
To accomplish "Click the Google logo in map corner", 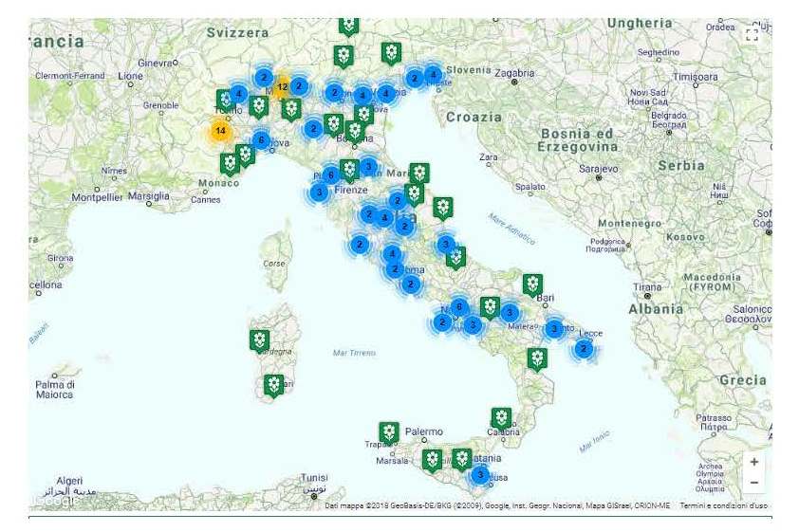I will tap(52, 503).
